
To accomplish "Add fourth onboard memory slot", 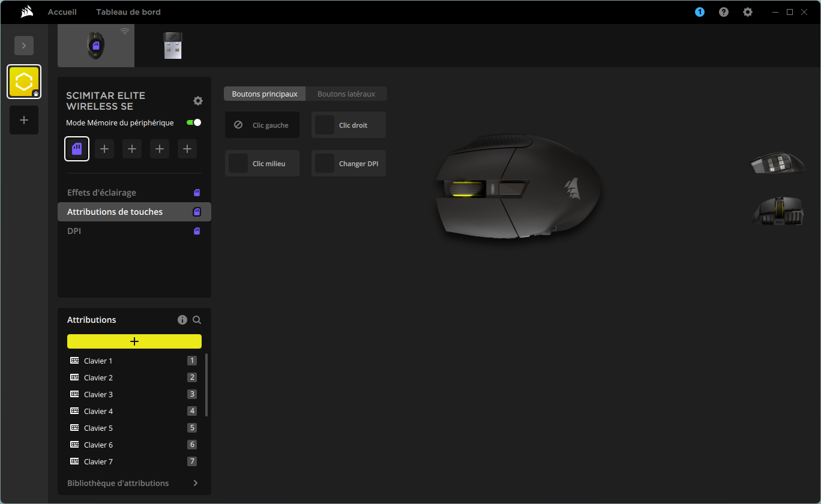I will tap(160, 149).
